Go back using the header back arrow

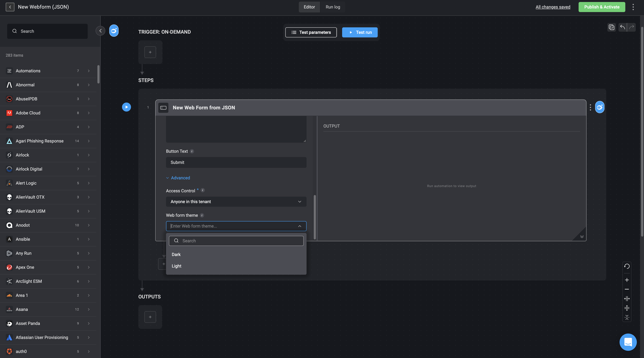tap(10, 7)
